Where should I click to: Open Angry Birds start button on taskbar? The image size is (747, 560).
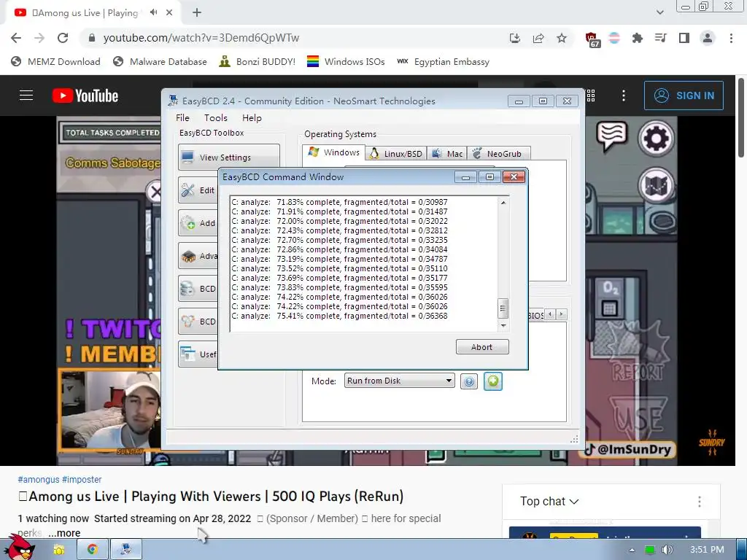(x=19, y=547)
